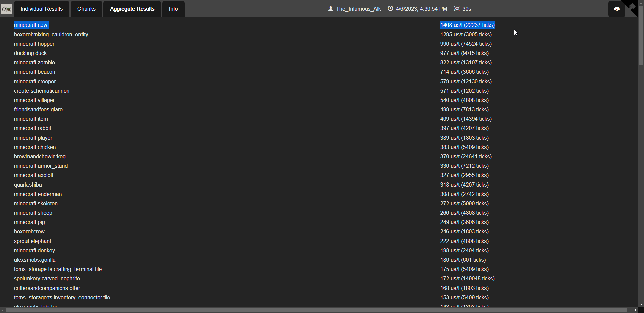Viewport: 644px width, 313px height.
Task: Select the minecraft:enderman row
Action: (38, 194)
